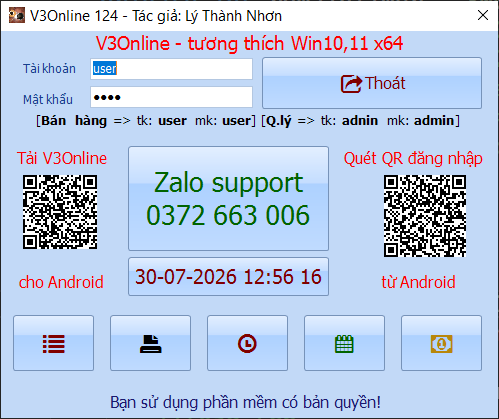Click the 'V3Online - tương thích Win10,11 x64' heading
This screenshot has width=499, height=419.
pyautogui.click(x=250, y=44)
